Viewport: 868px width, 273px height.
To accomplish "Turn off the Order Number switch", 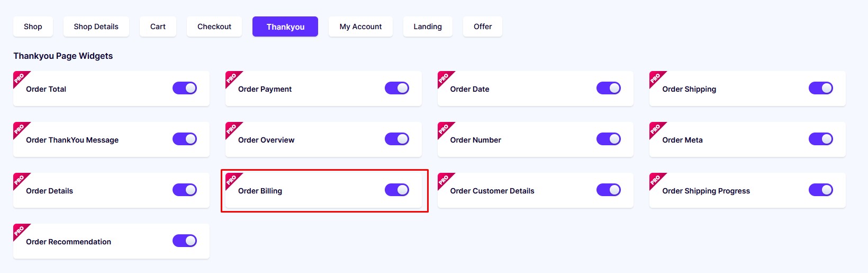I will coord(609,139).
